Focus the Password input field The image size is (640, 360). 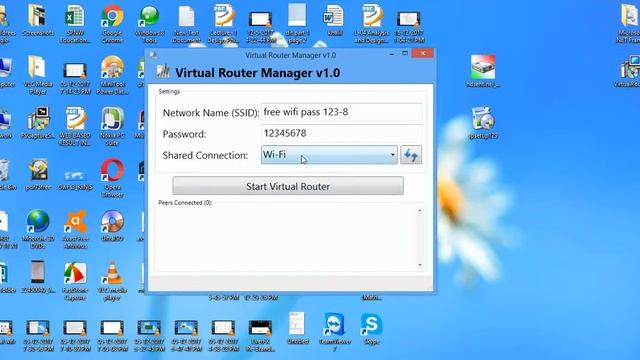coord(341,133)
